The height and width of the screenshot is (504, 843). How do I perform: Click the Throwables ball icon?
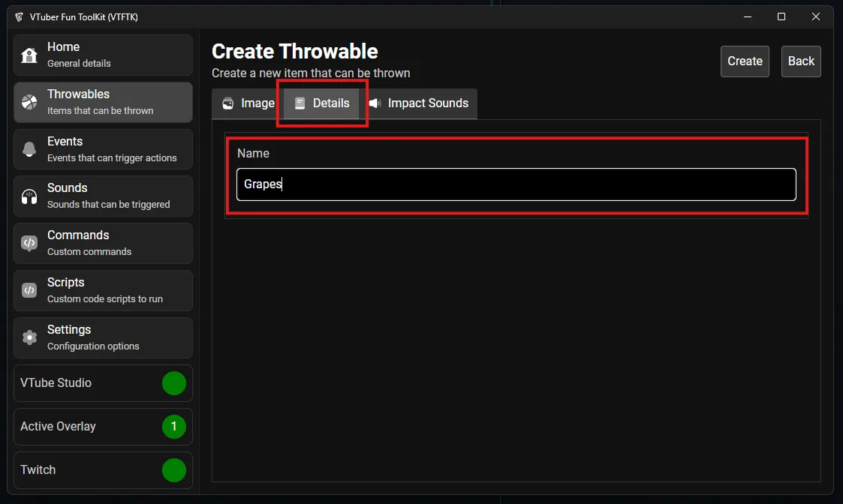click(29, 103)
